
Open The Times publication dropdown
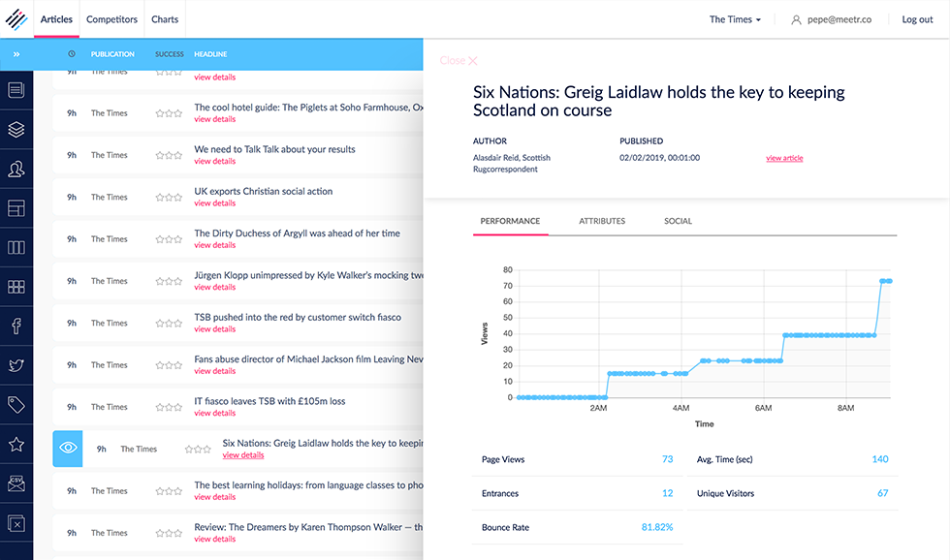tap(735, 19)
